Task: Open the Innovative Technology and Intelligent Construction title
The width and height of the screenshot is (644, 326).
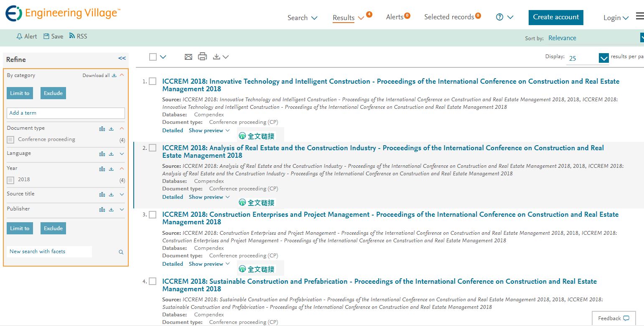Action: click(391, 85)
